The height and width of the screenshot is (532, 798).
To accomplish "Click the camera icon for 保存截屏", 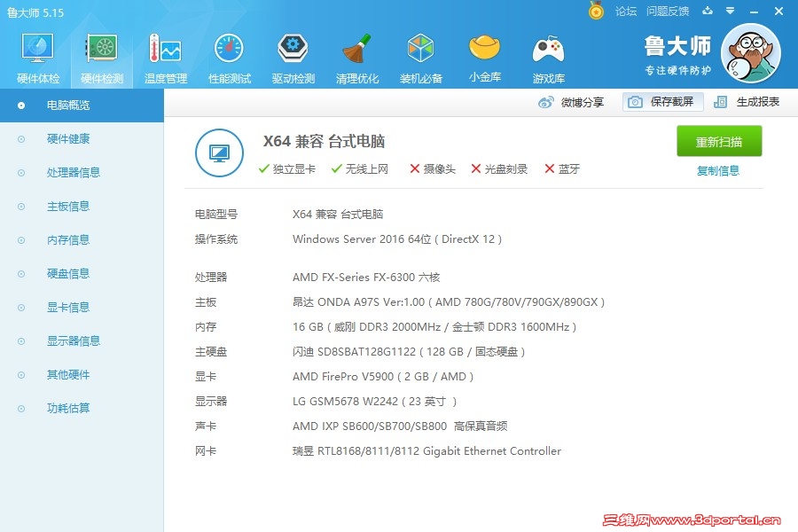I will coord(635,102).
